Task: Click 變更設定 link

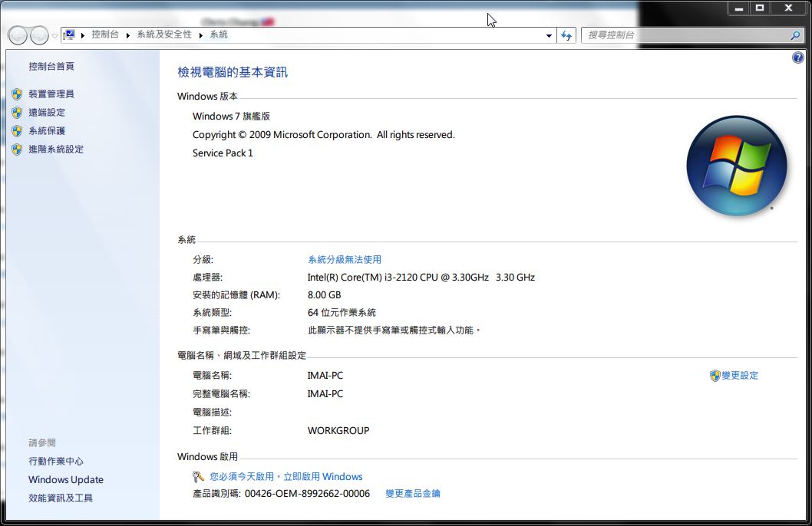Action: pyautogui.click(x=740, y=376)
